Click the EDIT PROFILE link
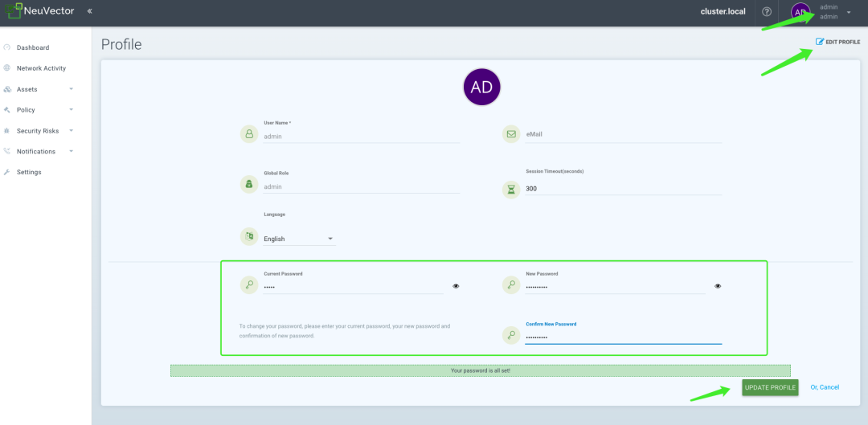The image size is (868, 425). coord(838,42)
